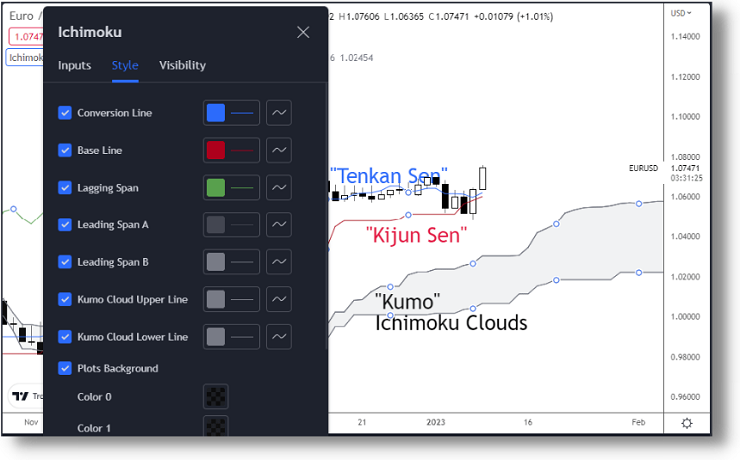Select the EURUSD price label
This screenshot has height=460, width=740.
pos(643,168)
